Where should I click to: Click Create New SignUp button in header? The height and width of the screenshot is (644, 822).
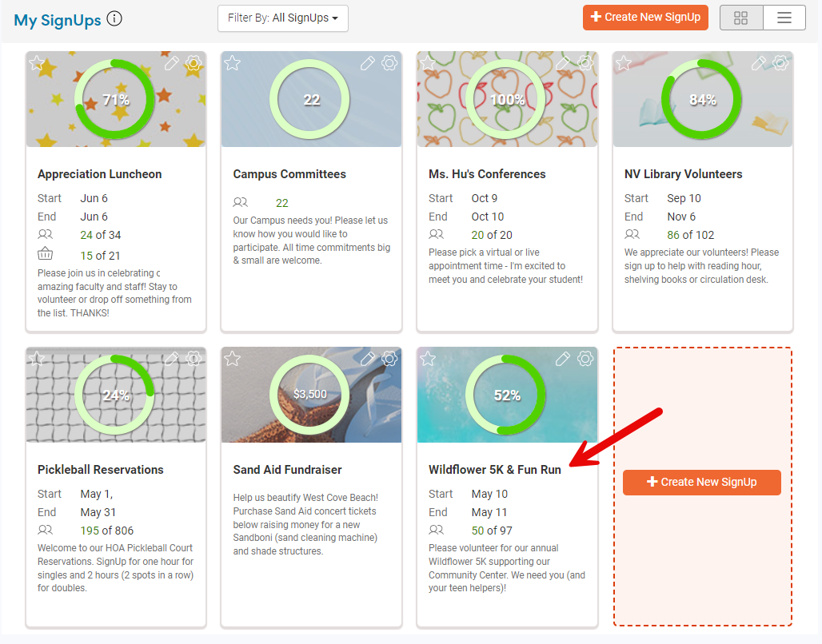click(x=645, y=18)
